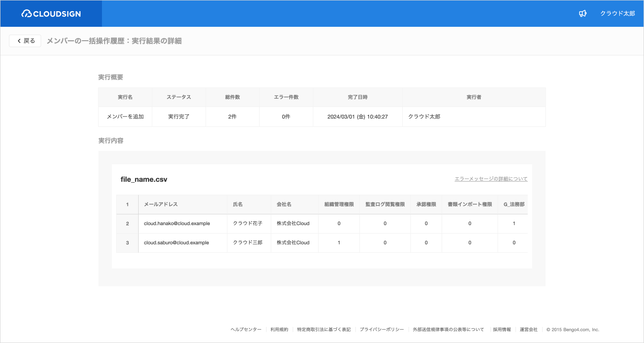Open the クラウド太郎 user menu
Viewport: 644px width, 343px height.
click(x=617, y=13)
